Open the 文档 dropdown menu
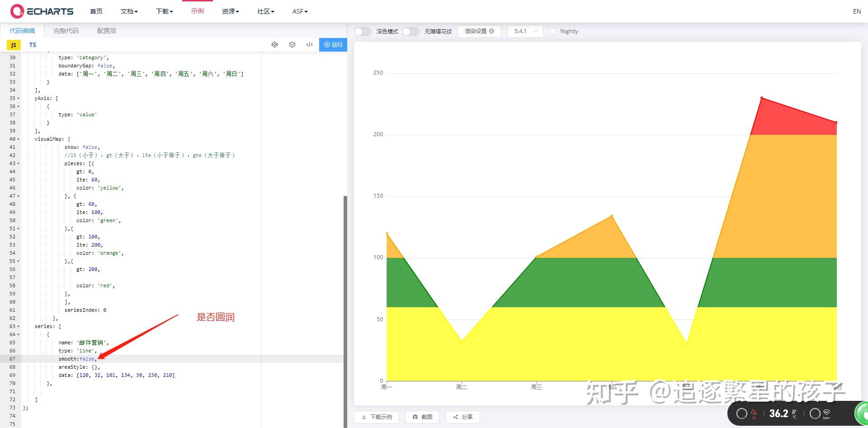Screen dimensions: 868x428 129,11
